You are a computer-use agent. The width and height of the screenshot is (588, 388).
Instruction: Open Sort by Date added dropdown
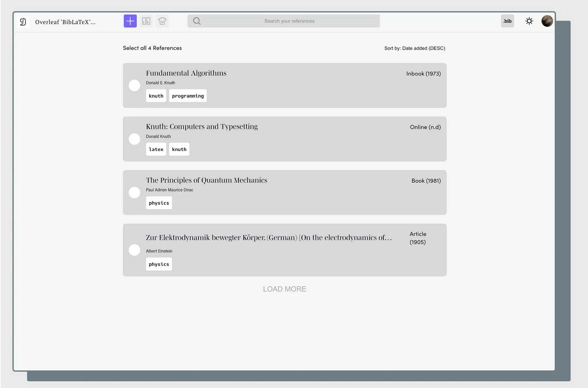[415, 48]
